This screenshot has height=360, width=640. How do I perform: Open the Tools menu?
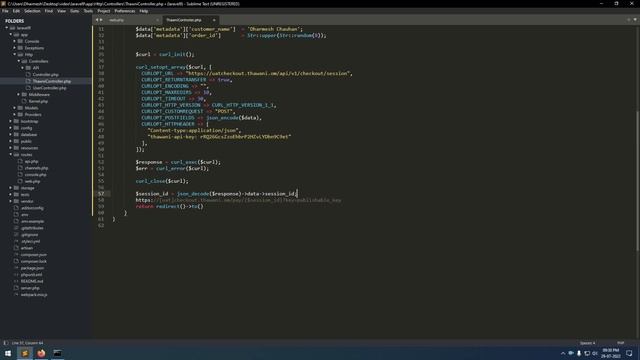click(x=88, y=11)
